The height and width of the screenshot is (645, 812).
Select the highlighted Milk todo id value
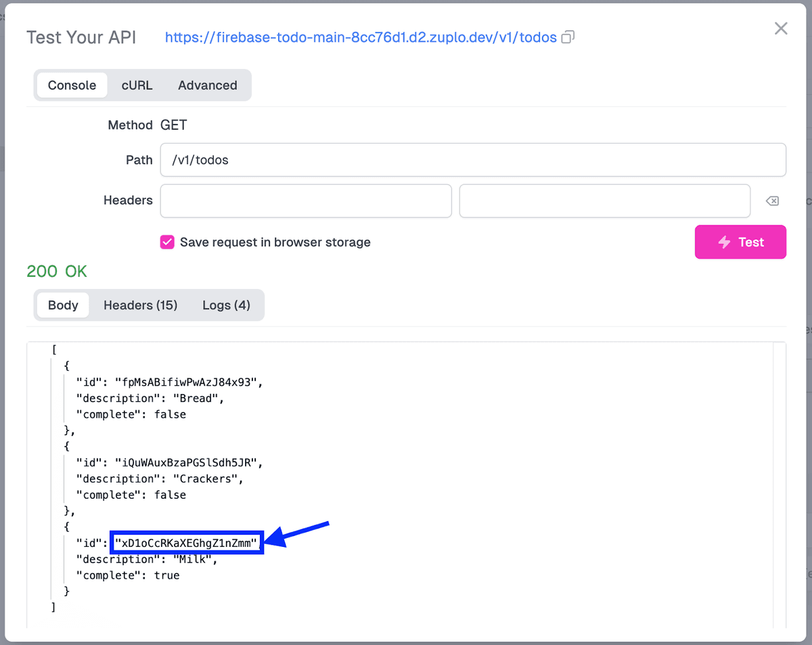187,542
